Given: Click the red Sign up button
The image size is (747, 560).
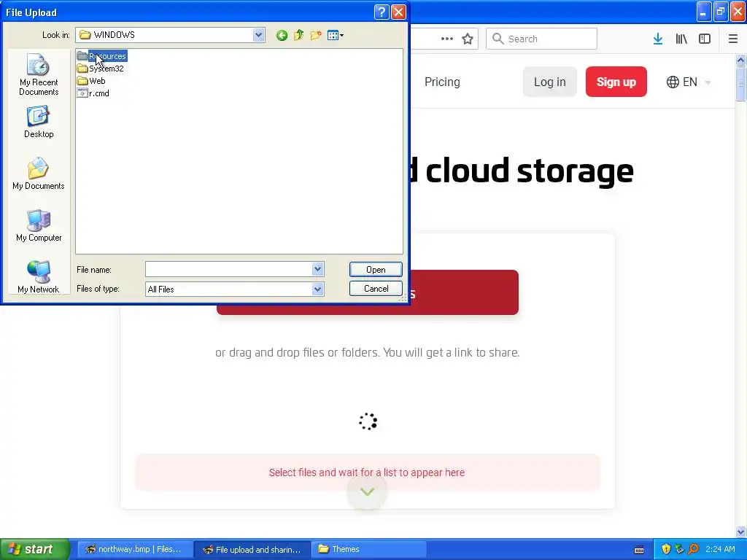Looking at the screenshot, I should (616, 82).
